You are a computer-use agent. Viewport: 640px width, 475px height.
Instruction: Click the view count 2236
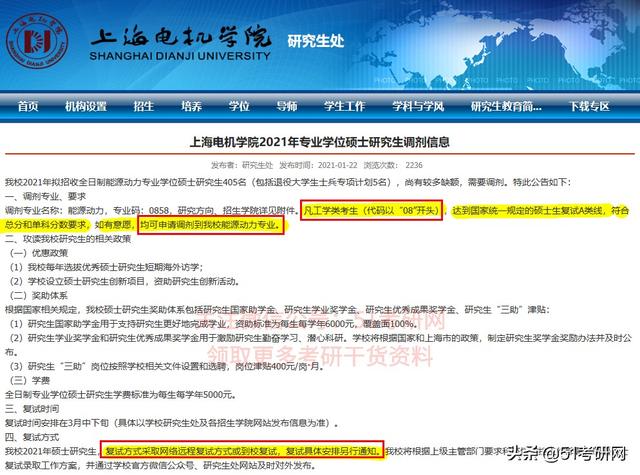click(414, 165)
